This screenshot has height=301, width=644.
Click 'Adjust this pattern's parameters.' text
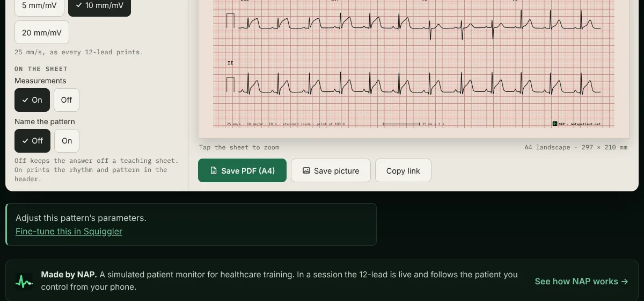point(81,218)
